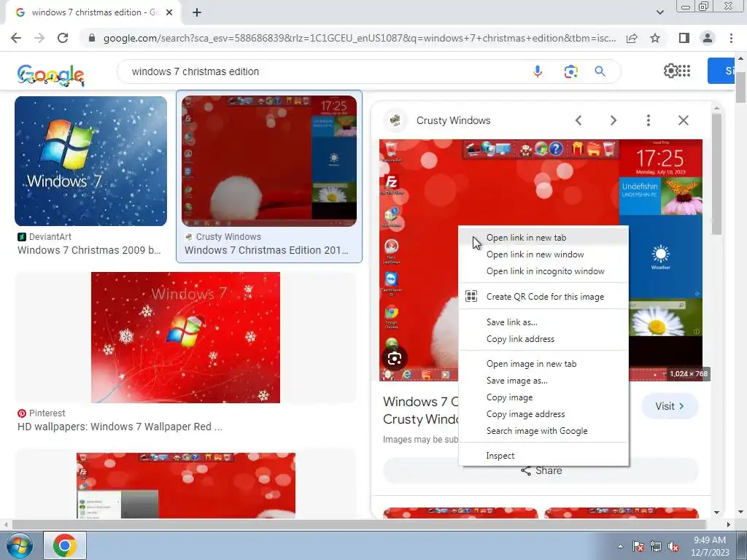Focus the Google search text box
747x560 pixels.
(324, 71)
